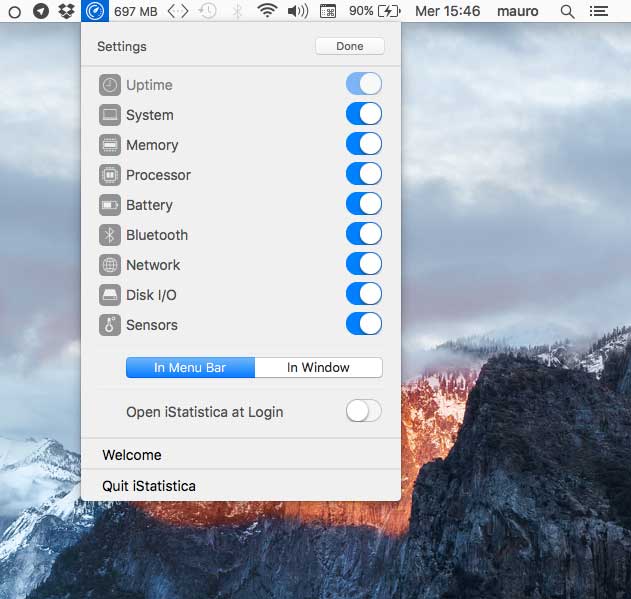Click the 697 MB memory readout

[x=136, y=11]
